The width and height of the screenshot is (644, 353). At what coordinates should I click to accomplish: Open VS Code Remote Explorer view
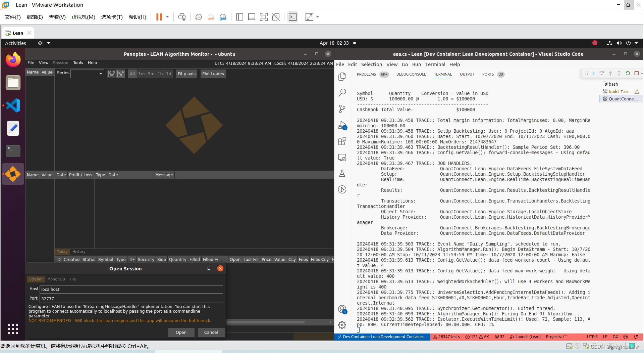click(342, 157)
